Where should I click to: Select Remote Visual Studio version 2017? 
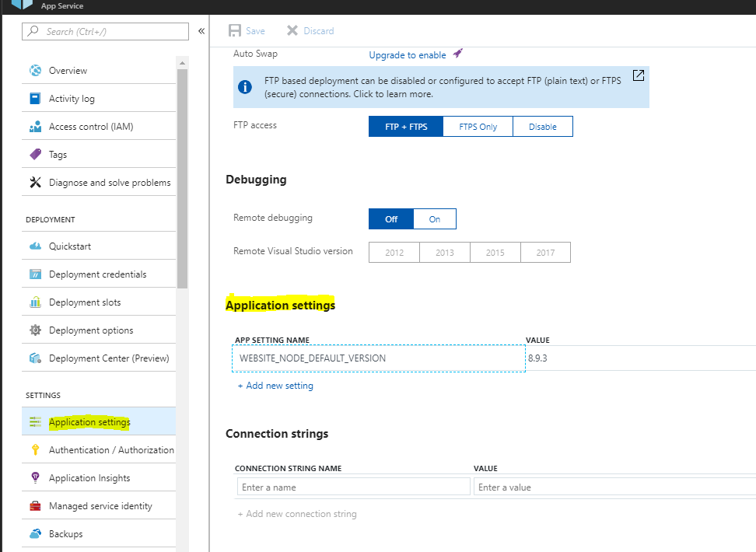click(x=544, y=252)
